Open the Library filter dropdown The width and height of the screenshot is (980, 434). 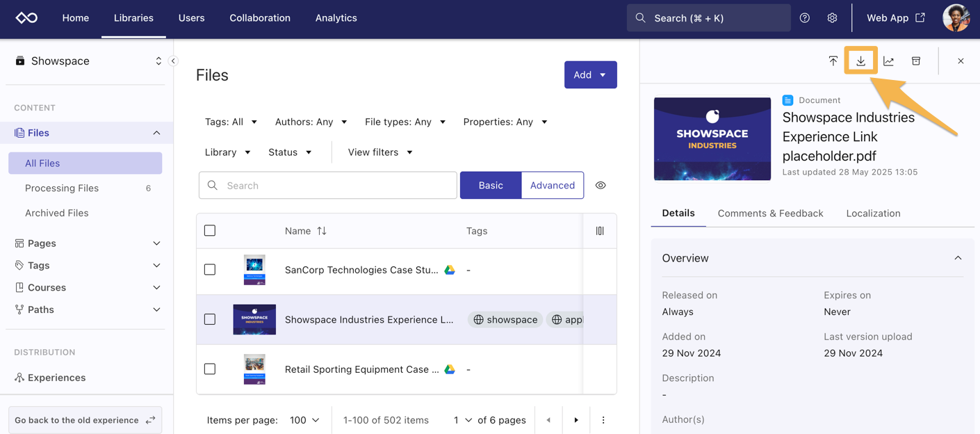[x=228, y=152]
